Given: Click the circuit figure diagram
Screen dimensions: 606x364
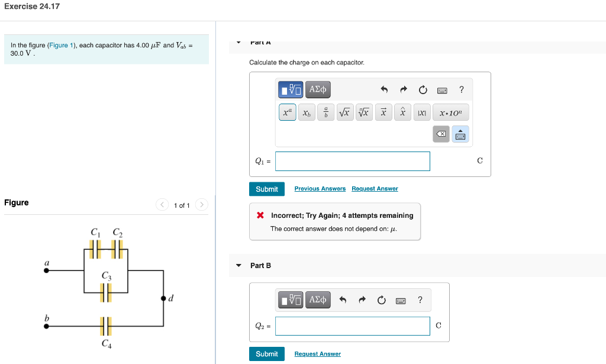Looking at the screenshot, I should click(109, 288).
